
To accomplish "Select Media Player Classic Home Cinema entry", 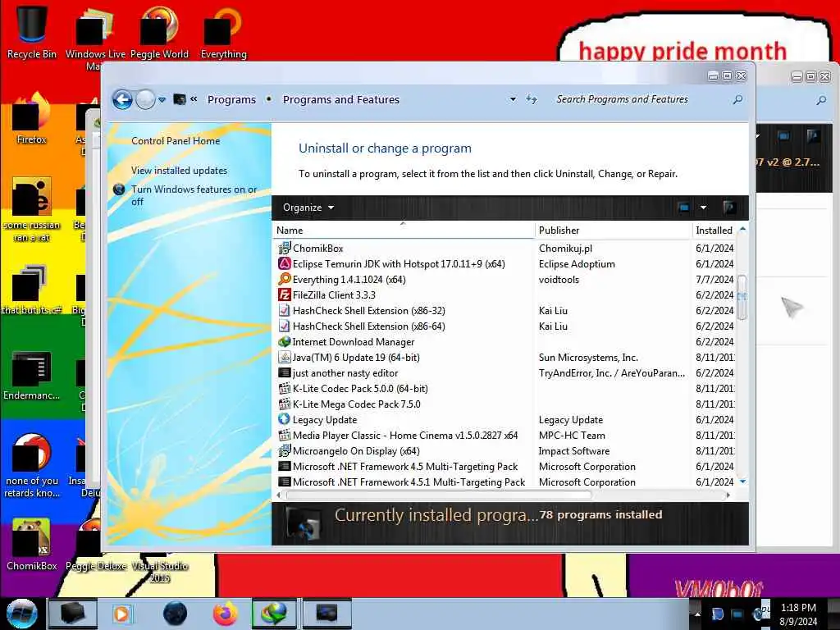I will [405, 436].
